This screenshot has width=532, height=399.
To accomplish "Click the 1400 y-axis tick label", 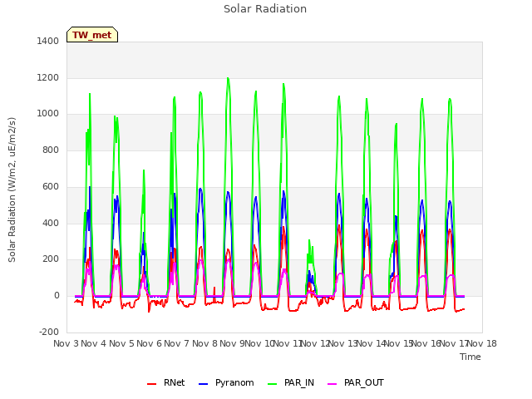I will [x=48, y=41].
